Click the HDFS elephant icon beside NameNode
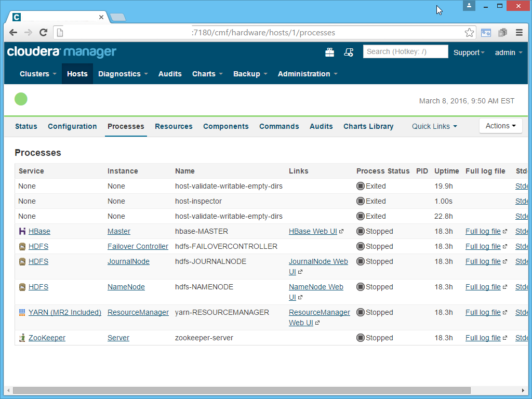This screenshot has width=532, height=399. click(22, 287)
